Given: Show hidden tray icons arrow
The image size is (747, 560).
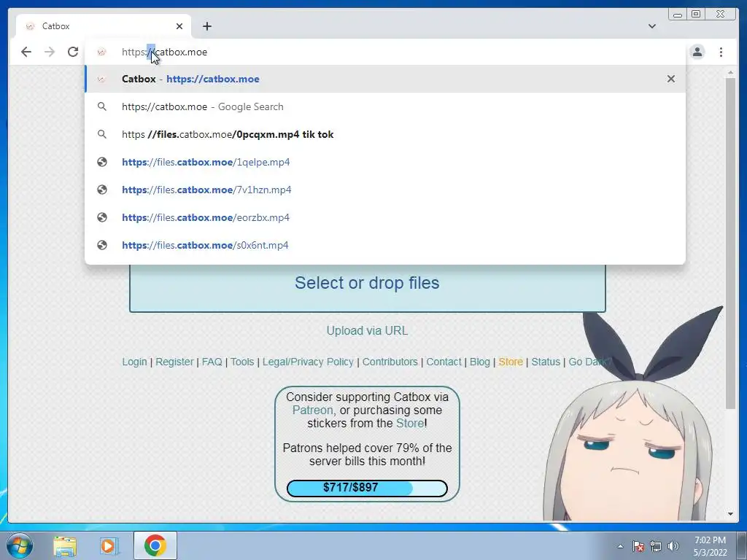Looking at the screenshot, I should [620, 546].
